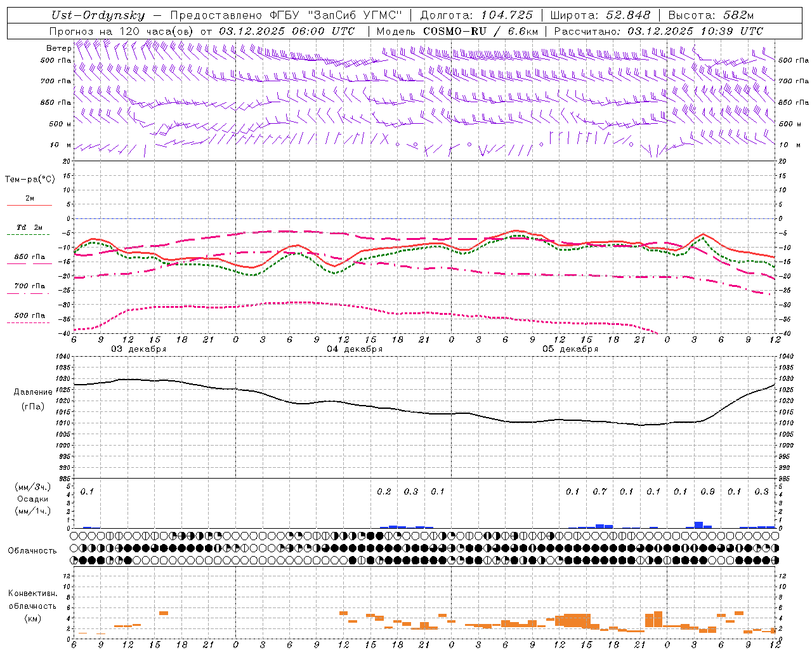Click the 'Облачность' cloudiness label
The width and height of the screenshot is (812, 650).
pos(32,551)
